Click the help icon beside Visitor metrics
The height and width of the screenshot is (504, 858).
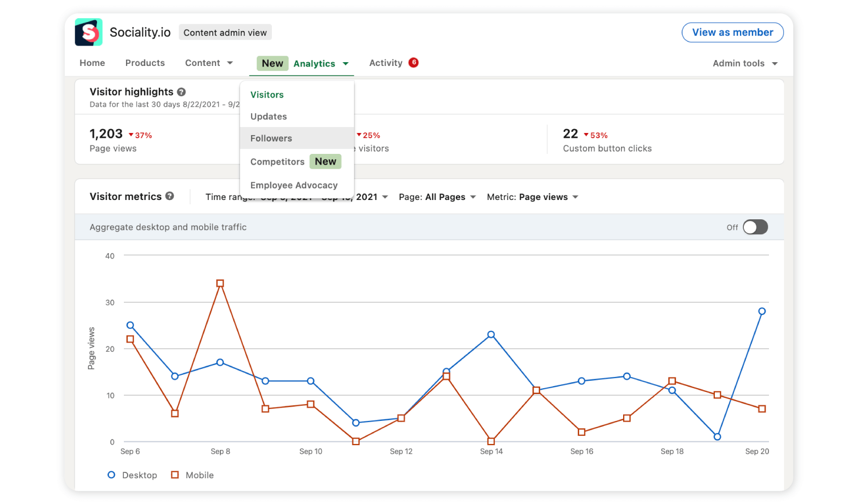click(169, 196)
